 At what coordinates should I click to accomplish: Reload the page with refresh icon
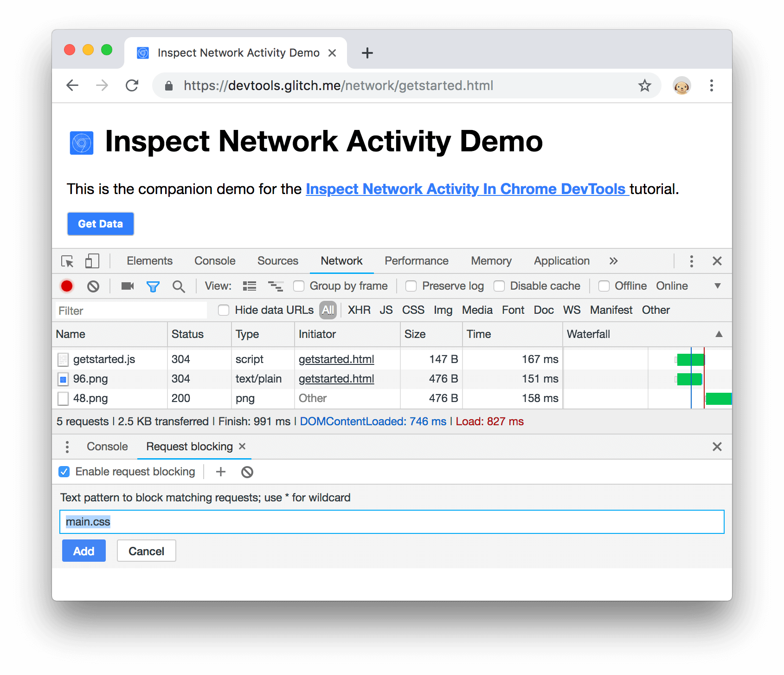click(x=132, y=85)
